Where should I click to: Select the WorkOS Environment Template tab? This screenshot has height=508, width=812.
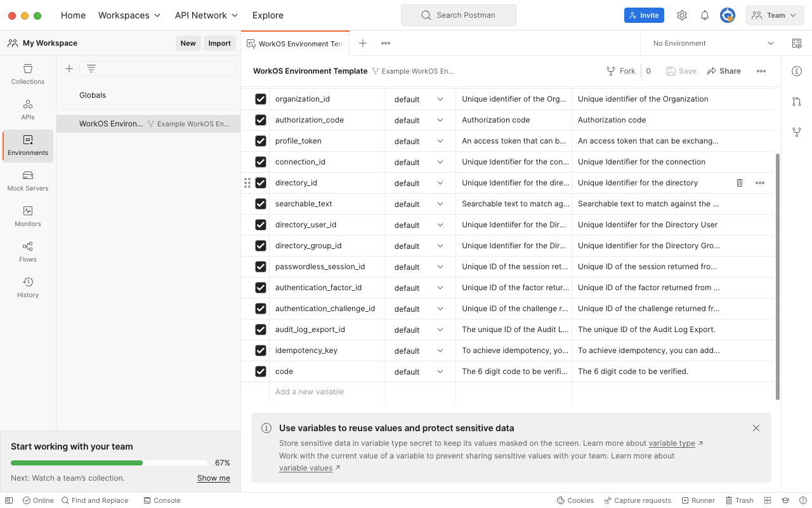(x=296, y=44)
